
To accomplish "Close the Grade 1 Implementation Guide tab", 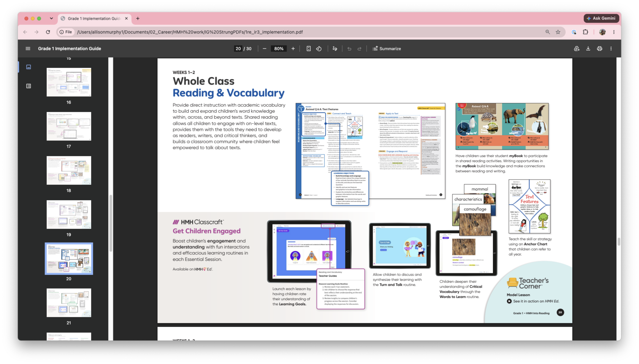I will (126, 18).
